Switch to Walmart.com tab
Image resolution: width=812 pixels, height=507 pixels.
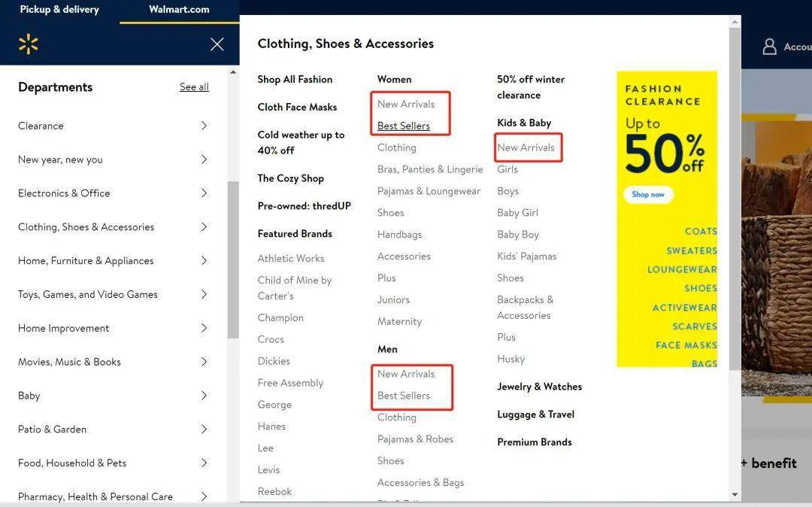tap(179, 9)
